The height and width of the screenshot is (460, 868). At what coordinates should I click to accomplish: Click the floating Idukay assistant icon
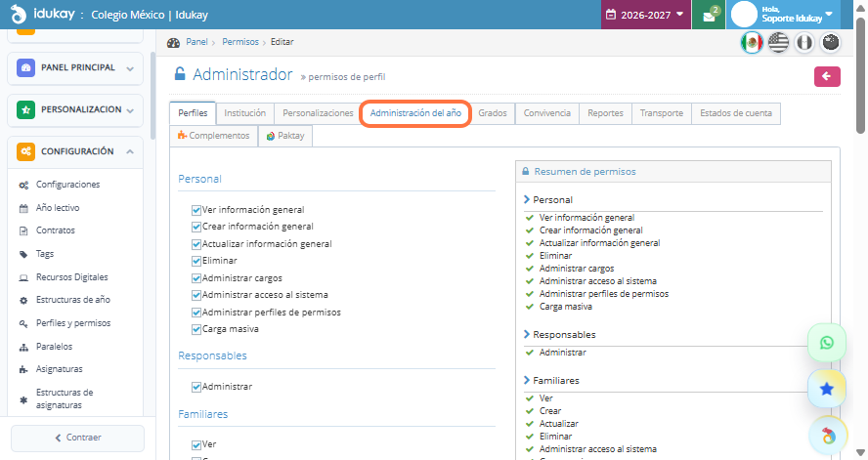point(828,436)
